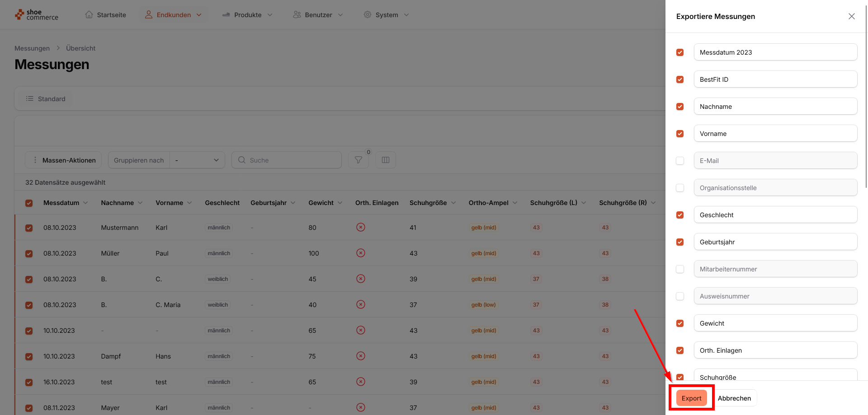868x415 pixels.
Task: Open the column layout icon
Action: point(386,160)
